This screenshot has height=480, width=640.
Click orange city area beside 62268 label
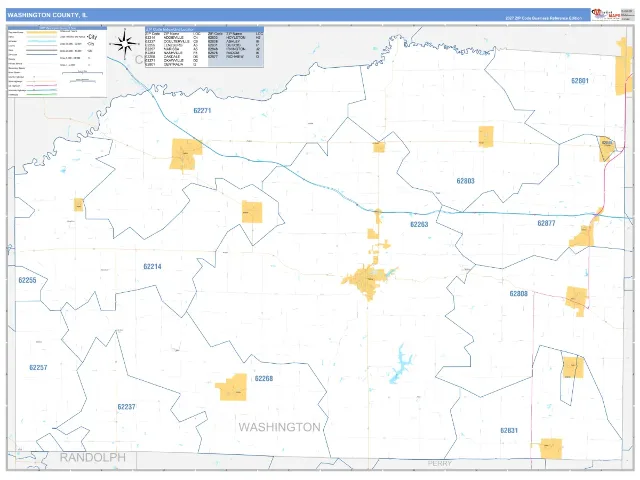tap(231, 387)
